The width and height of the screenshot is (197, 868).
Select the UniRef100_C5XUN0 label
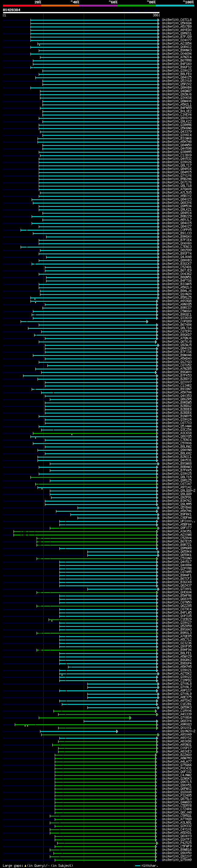pos(176,558)
